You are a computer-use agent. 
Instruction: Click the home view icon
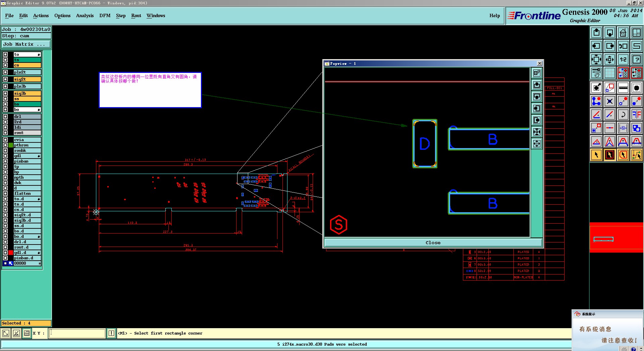[623, 33]
